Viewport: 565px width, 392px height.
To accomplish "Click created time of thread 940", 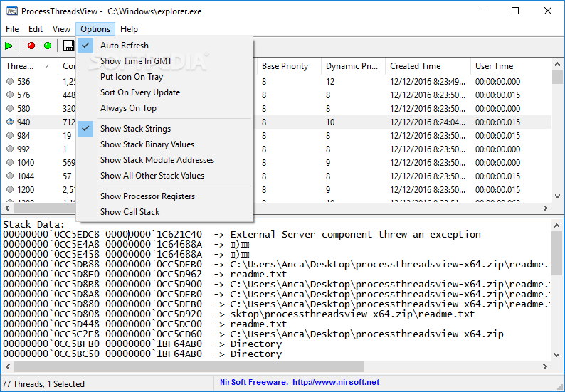I will (x=428, y=122).
